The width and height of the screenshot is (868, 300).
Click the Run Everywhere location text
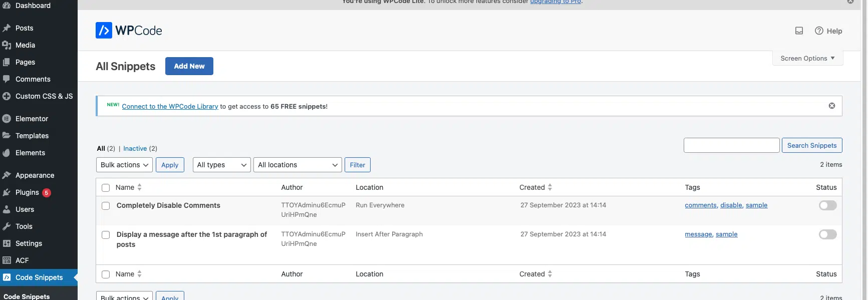click(380, 205)
